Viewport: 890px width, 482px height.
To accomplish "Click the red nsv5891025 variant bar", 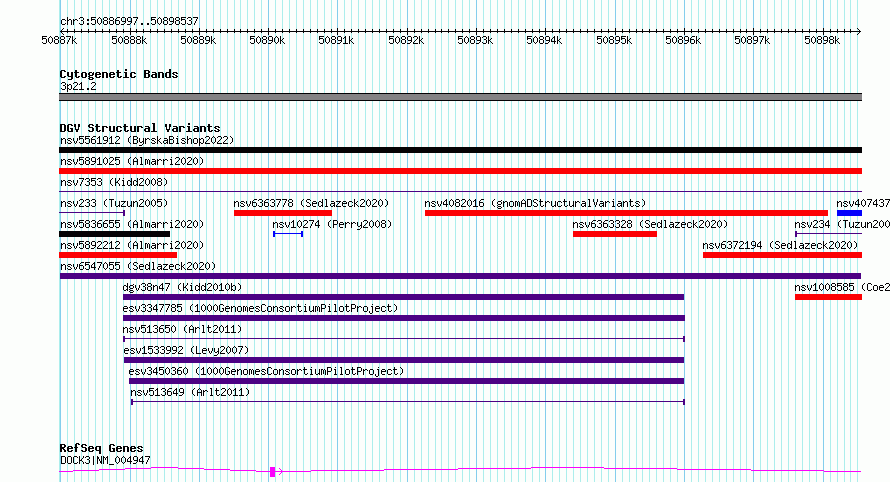I will click(460, 171).
